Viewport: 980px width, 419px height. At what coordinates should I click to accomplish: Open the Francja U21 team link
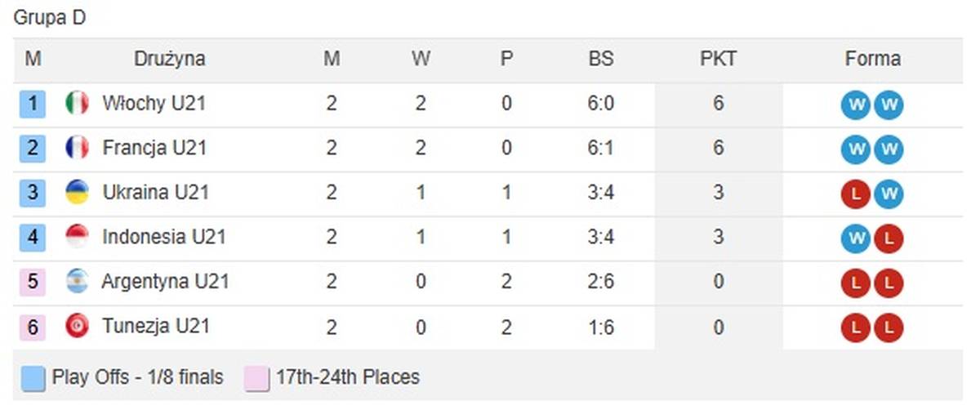click(x=154, y=148)
